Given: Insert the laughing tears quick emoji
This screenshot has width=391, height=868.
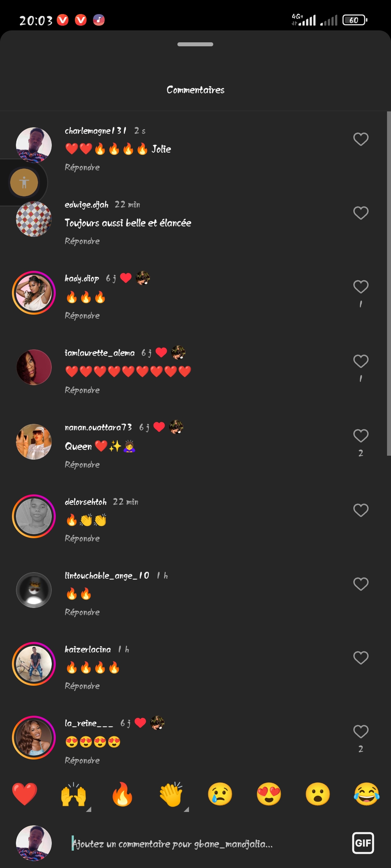Looking at the screenshot, I should 367,794.
